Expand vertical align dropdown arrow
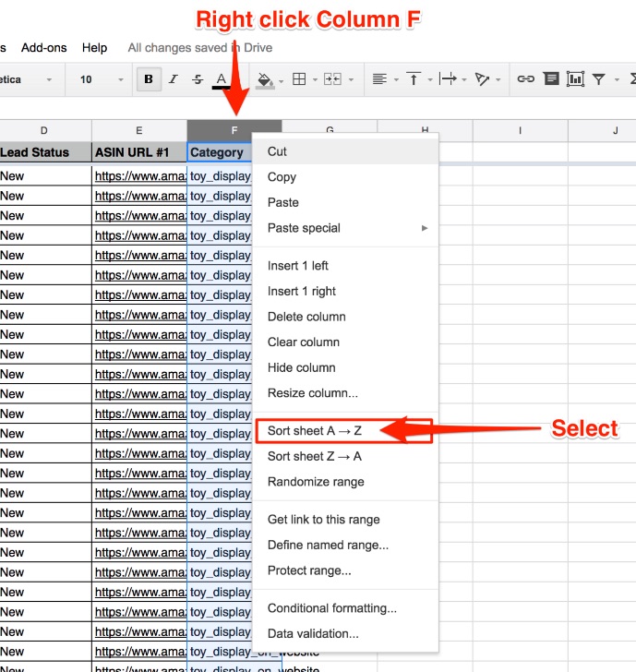 point(430,79)
